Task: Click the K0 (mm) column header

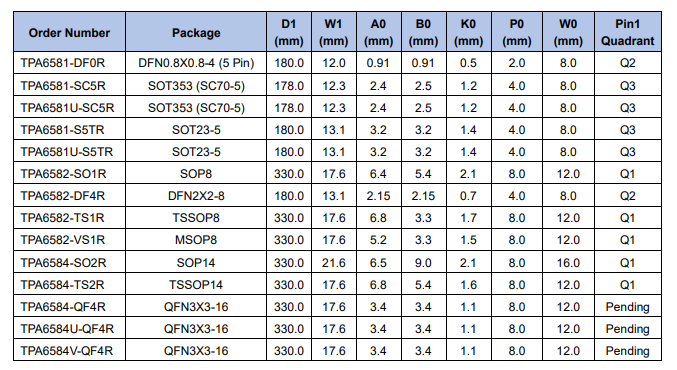Action: pos(468,32)
